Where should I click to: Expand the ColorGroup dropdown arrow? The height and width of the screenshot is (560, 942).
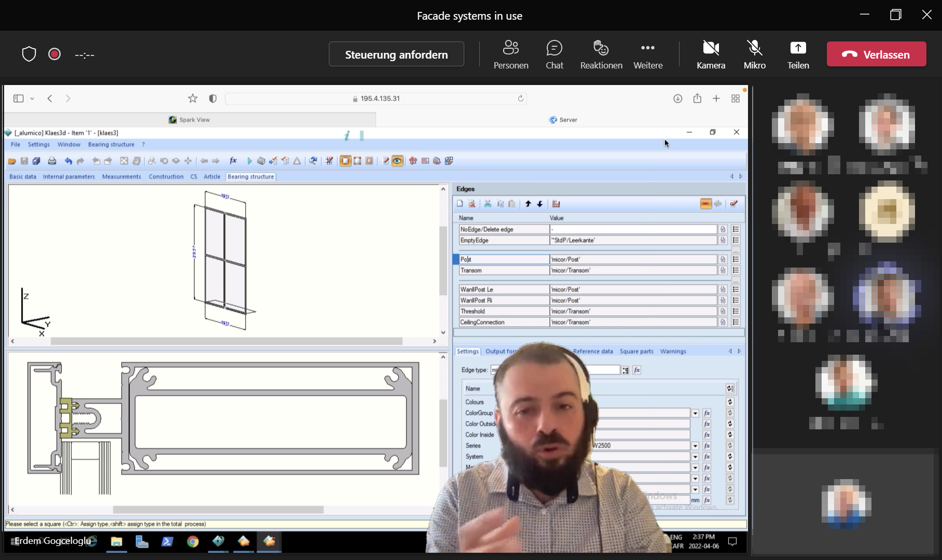[x=695, y=413]
